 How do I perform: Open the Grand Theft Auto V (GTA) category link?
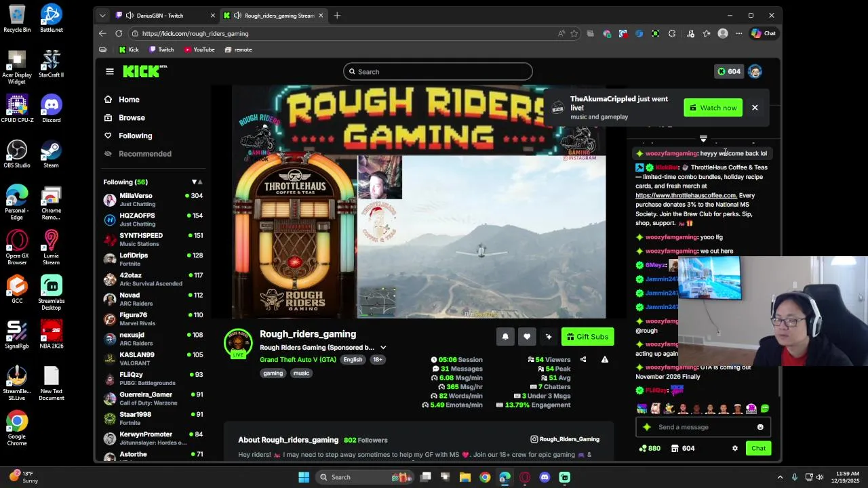298,359
